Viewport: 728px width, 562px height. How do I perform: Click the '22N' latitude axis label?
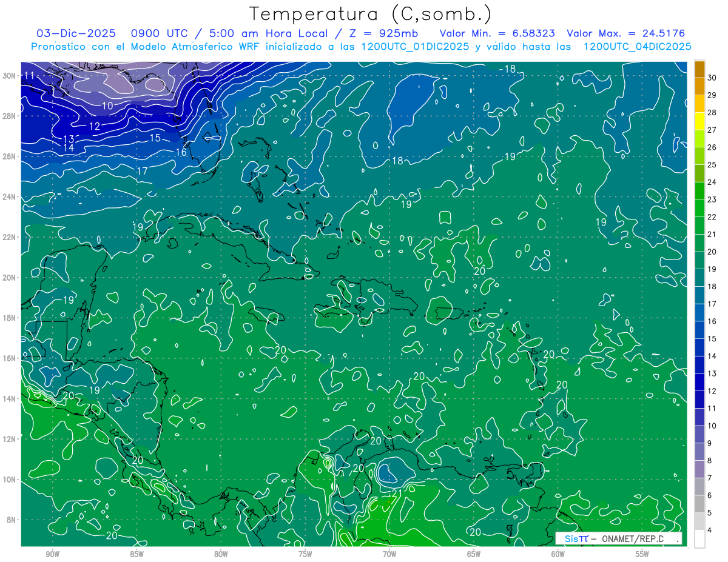pyautogui.click(x=10, y=237)
